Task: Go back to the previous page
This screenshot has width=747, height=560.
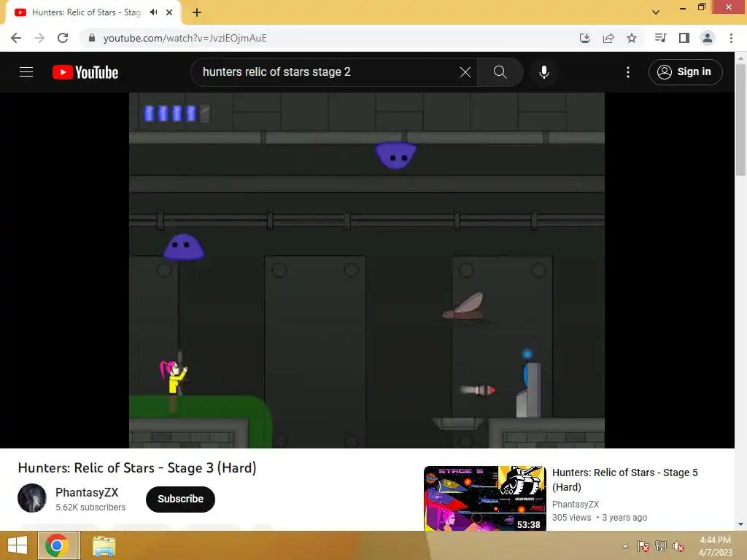Action: (16, 38)
